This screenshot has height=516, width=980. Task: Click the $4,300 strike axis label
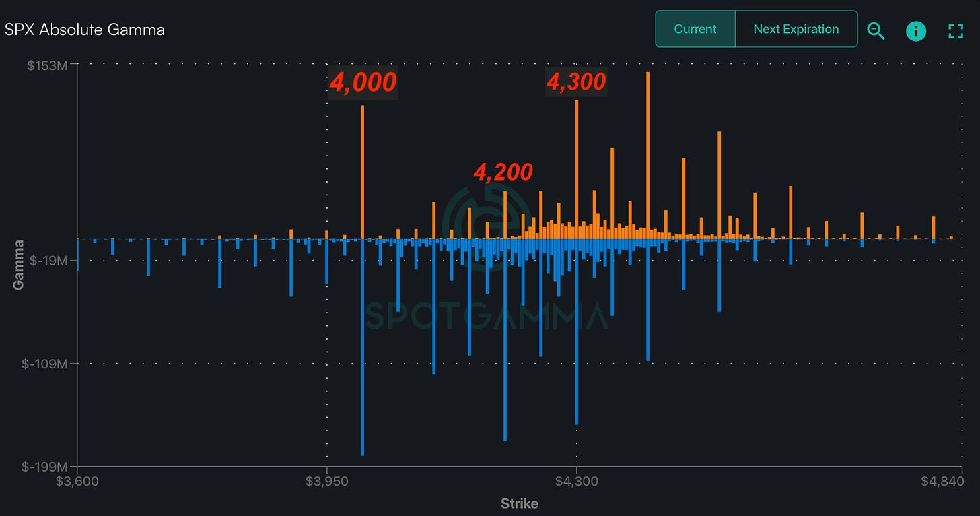[x=577, y=482]
